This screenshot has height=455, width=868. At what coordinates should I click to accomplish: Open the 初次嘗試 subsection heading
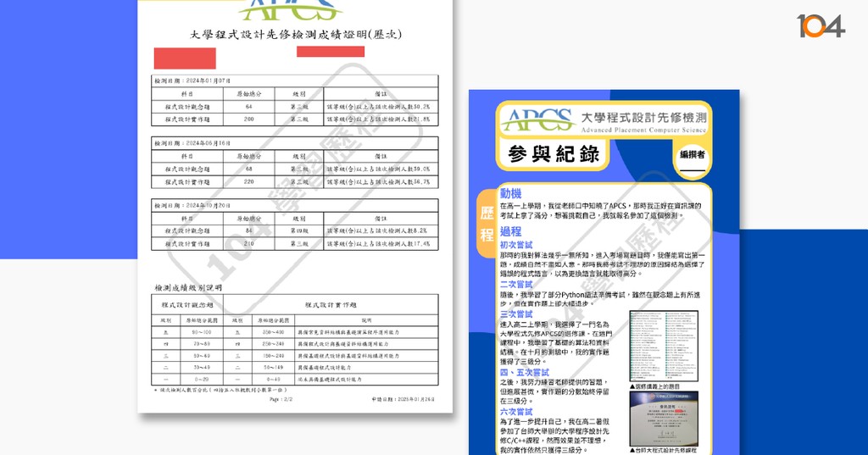[517, 244]
